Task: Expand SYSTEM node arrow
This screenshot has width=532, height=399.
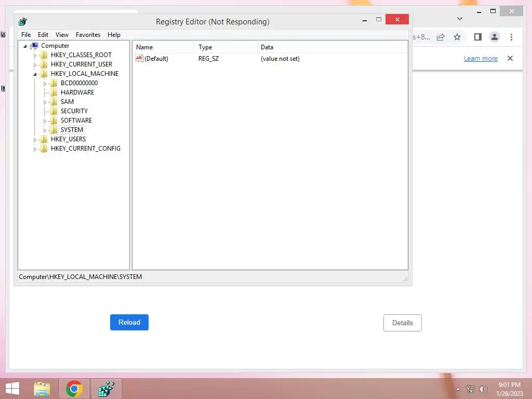Action: [45, 130]
